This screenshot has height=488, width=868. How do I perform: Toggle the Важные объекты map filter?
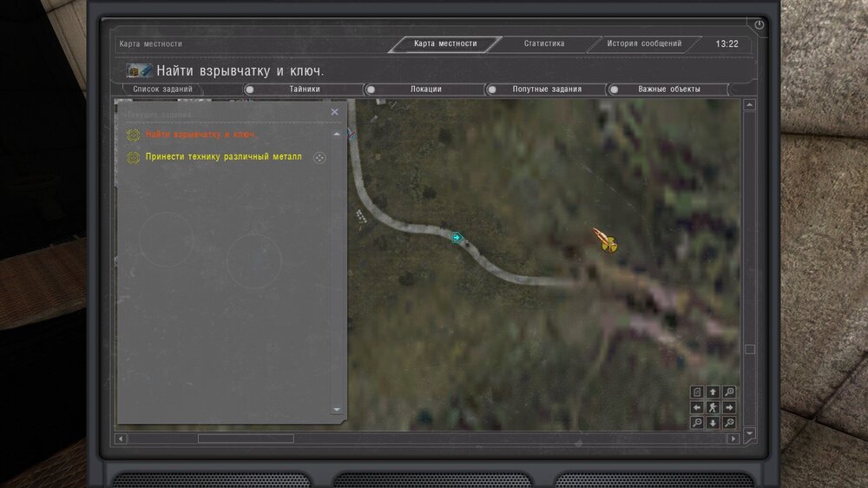click(668, 89)
